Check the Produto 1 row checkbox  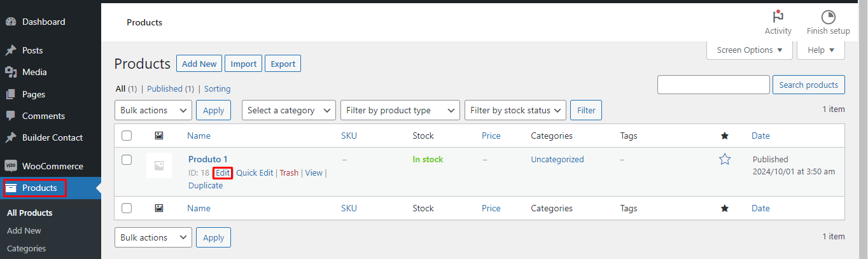[x=127, y=160]
